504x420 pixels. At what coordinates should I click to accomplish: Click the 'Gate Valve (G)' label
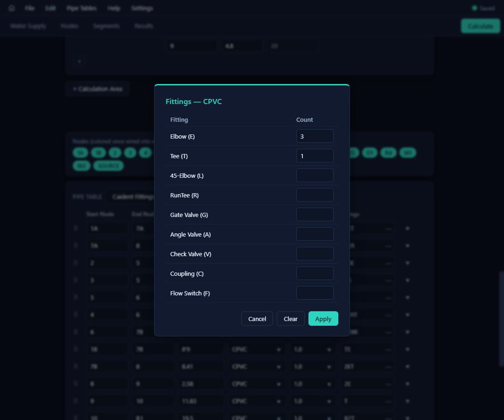(189, 215)
